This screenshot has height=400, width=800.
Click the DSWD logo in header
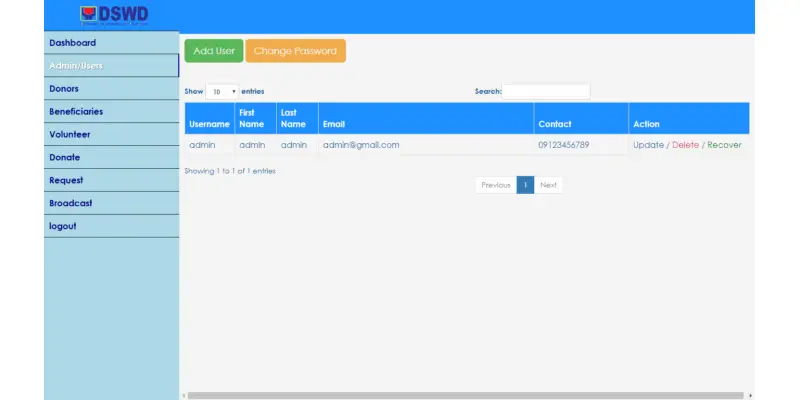[x=114, y=16]
